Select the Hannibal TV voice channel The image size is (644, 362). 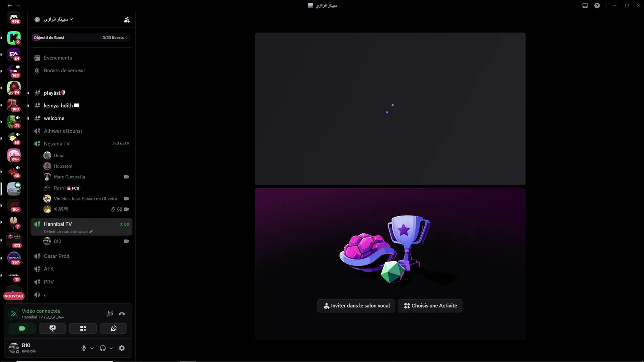click(81, 227)
